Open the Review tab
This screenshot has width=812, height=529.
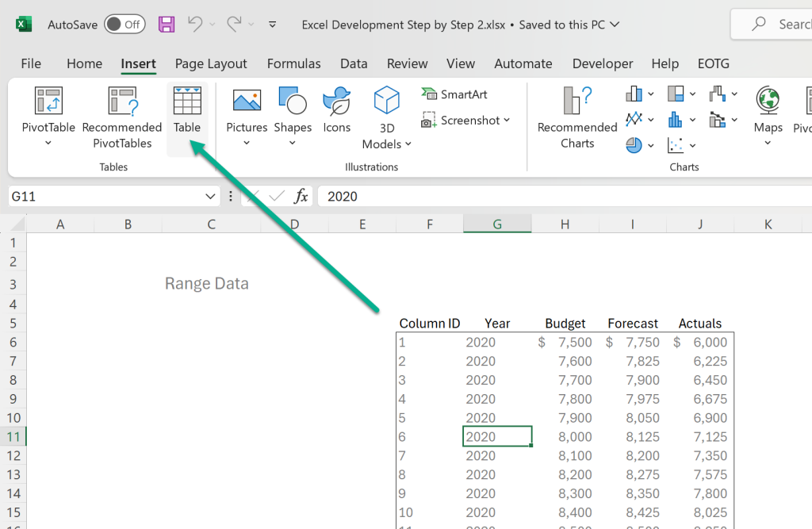click(407, 63)
